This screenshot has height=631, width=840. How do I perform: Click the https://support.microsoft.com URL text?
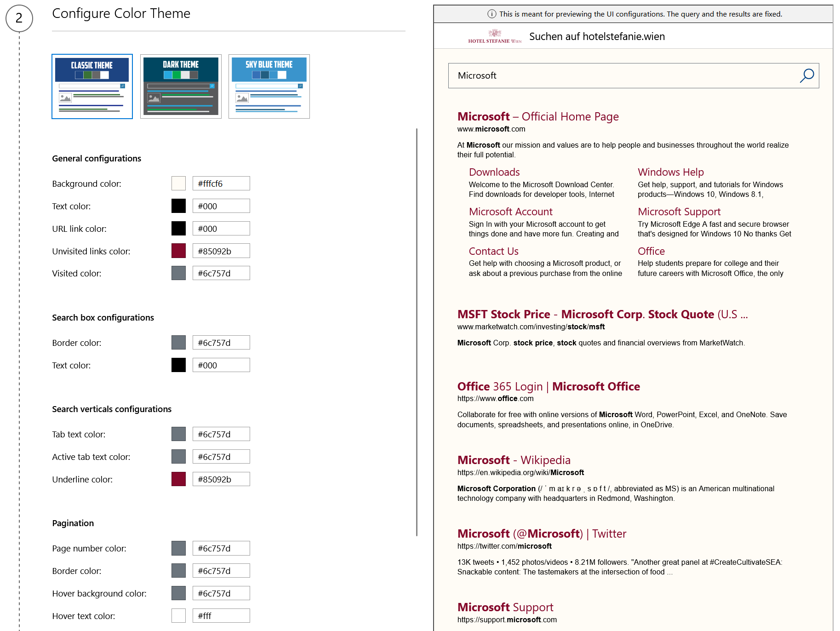point(507,620)
